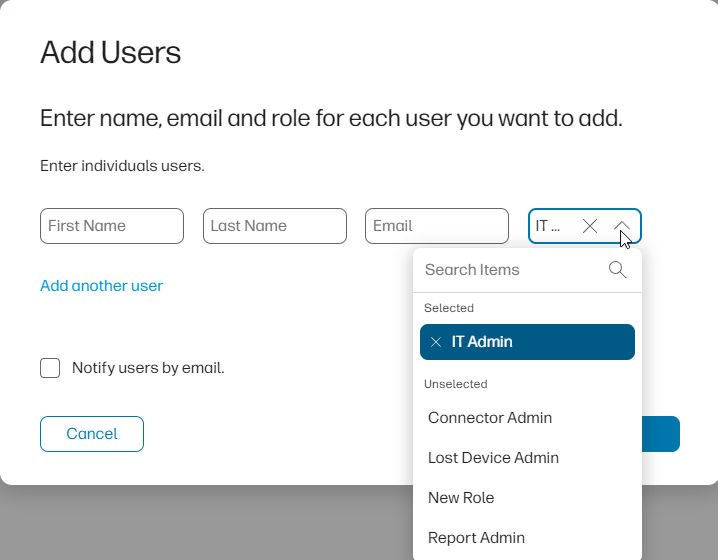Viewport: 718px width, 560px height.
Task: Select Connector Admin from the role list
Action: click(x=490, y=418)
